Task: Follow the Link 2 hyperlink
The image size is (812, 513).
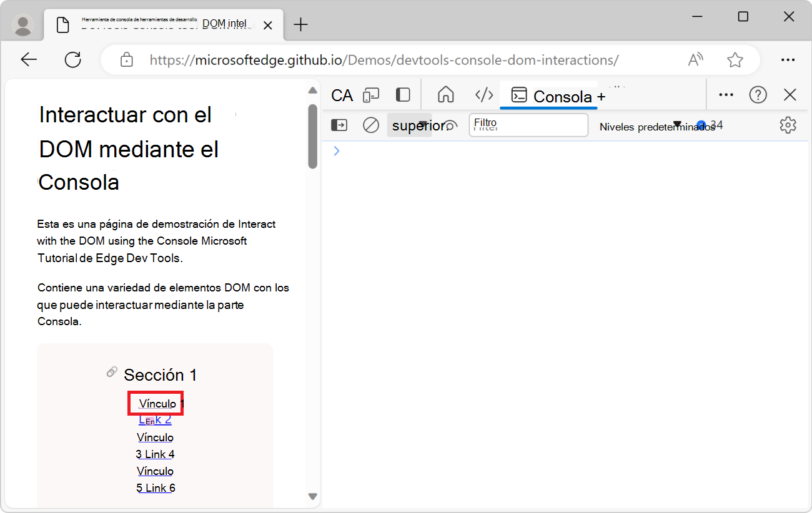Action: coord(155,419)
